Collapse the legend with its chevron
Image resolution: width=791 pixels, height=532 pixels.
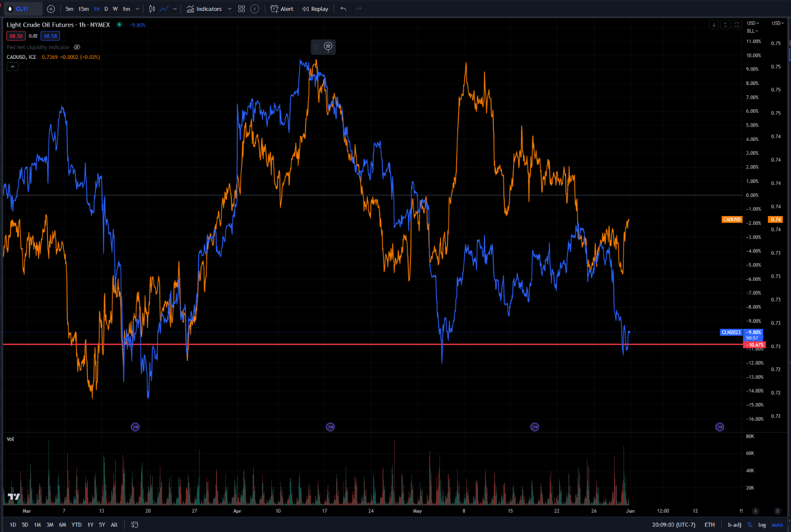tap(12, 66)
